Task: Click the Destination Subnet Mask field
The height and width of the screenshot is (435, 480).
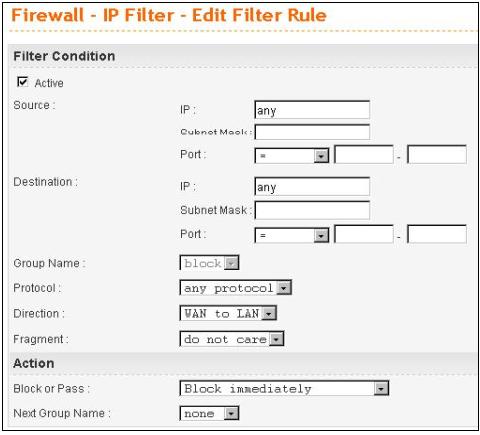Action: coord(312,210)
